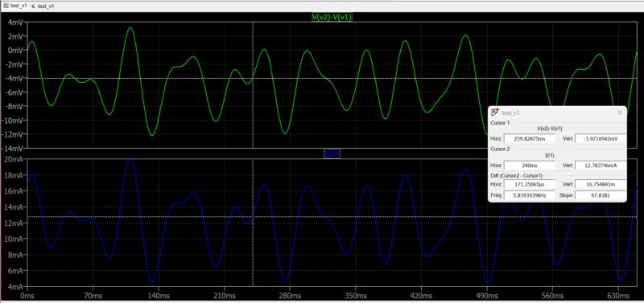Image resolution: width=644 pixels, height=303 pixels.
Task: Click the 630ms label on time axis
Action: [x=618, y=295]
